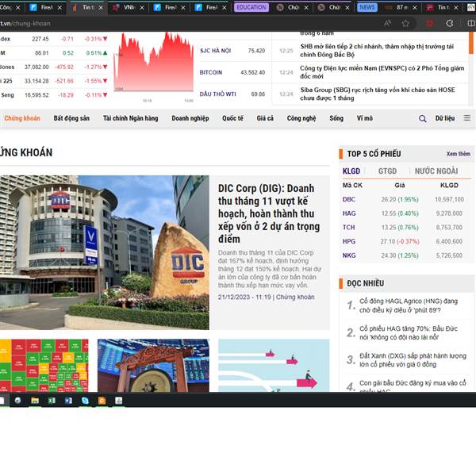Viewport: 476px width, 476px height.
Task: Open the NKG stock ticker link
Action: click(349, 255)
